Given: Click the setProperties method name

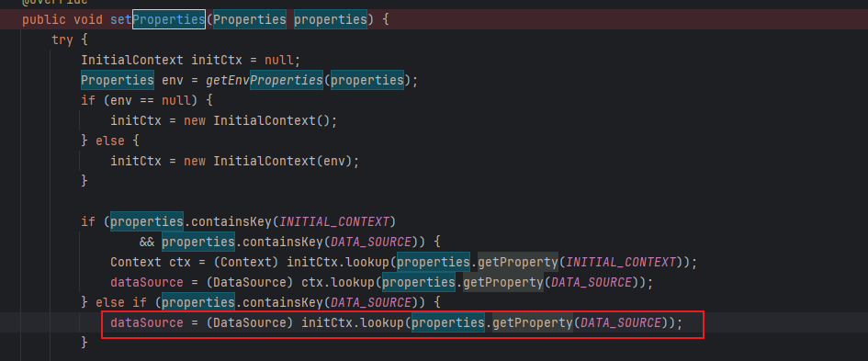Looking at the screenshot, I should pyautogui.click(x=158, y=19).
